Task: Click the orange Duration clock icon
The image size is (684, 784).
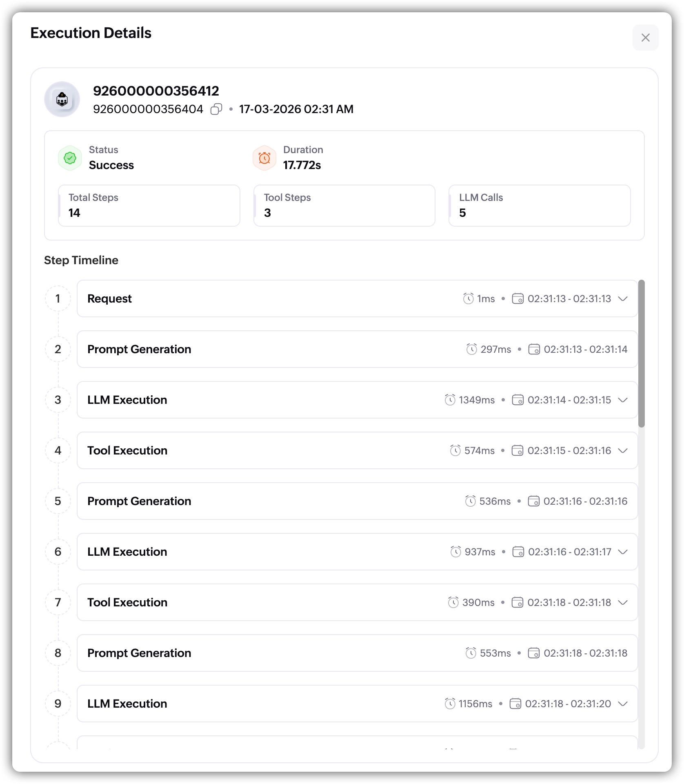Action: pos(264,158)
